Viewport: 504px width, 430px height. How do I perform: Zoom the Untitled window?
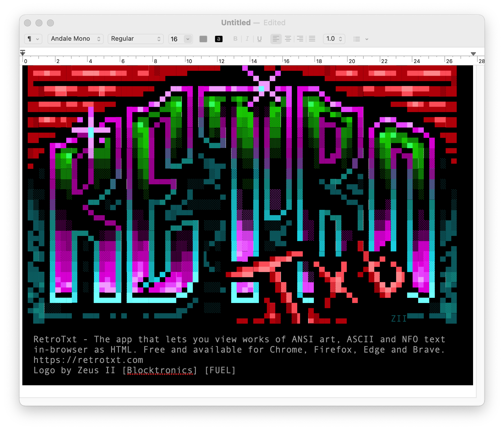pos(50,23)
